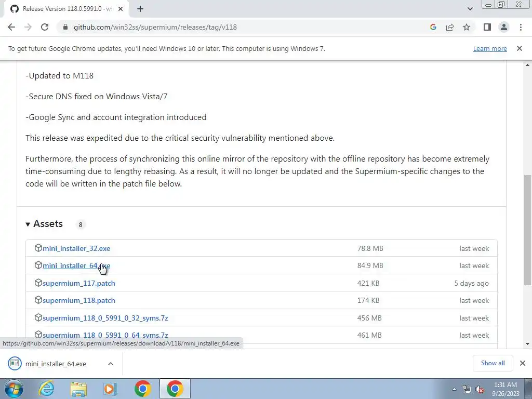This screenshot has width=532, height=399.
Task: Download supermium_118_0_5991_0_32_syms.7z
Action: click(x=105, y=318)
